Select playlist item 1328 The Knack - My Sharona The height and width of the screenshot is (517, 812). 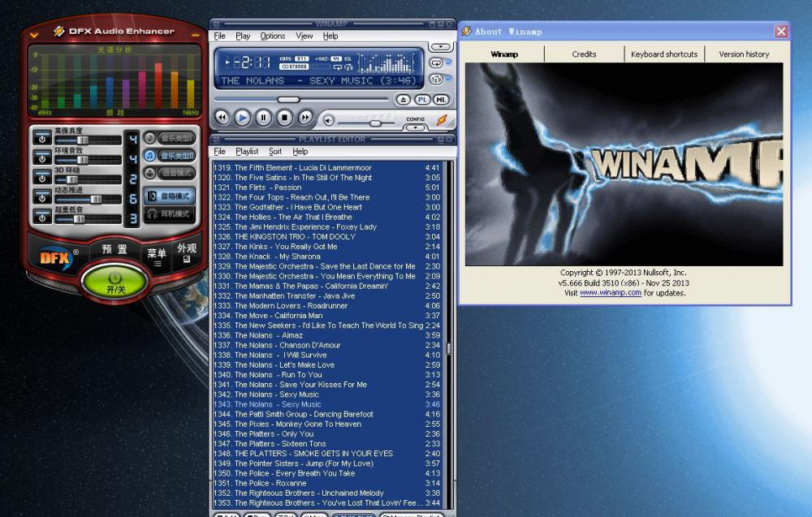(x=326, y=256)
